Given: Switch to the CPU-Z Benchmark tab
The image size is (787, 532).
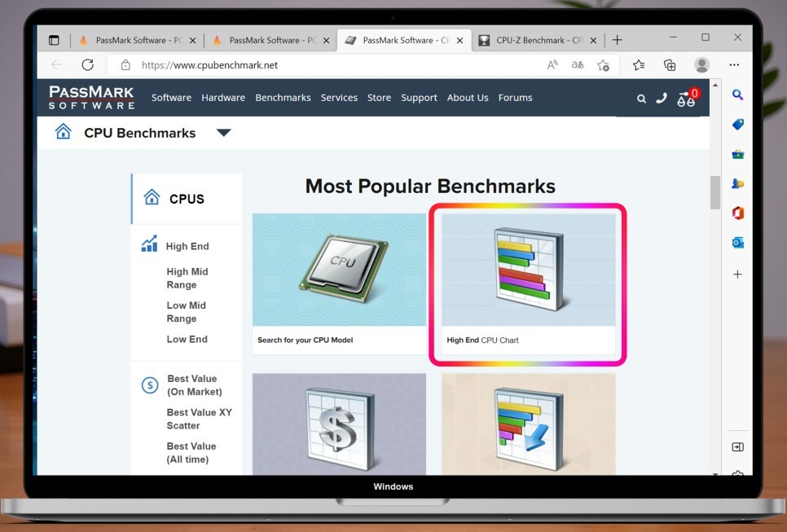Looking at the screenshot, I should click(538, 40).
